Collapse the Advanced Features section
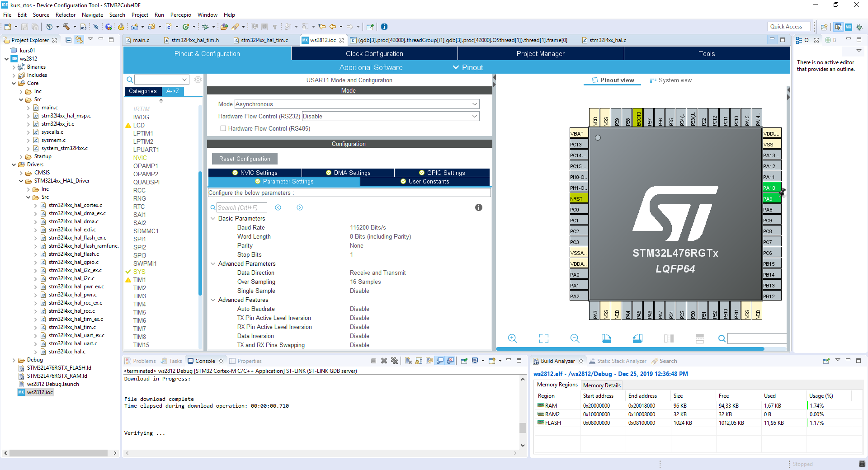The width and height of the screenshot is (868, 470). [213, 300]
